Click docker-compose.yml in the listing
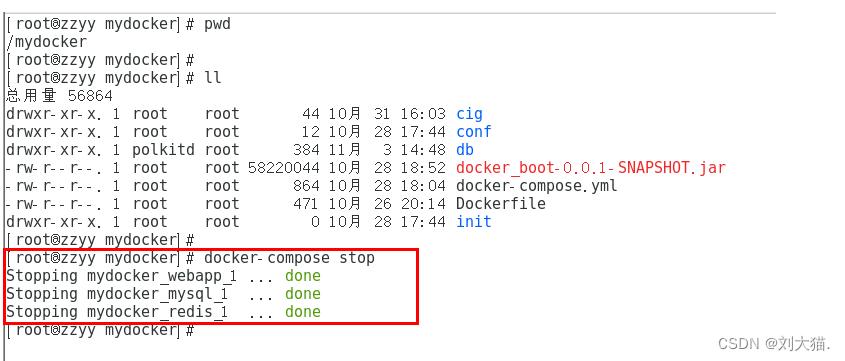This screenshot has height=361, width=845. (536, 186)
